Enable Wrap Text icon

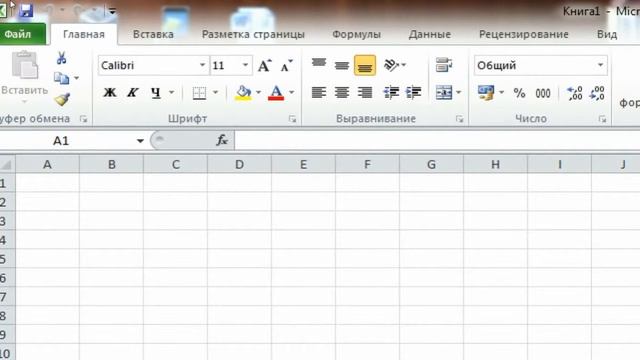point(444,65)
